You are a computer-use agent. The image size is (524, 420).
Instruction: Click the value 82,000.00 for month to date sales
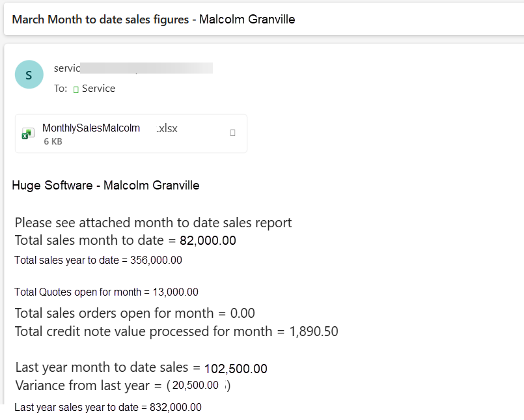click(x=208, y=240)
